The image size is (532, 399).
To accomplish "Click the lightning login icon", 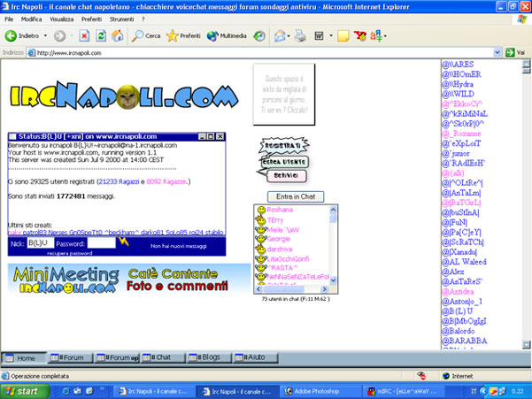I will click(123, 242).
